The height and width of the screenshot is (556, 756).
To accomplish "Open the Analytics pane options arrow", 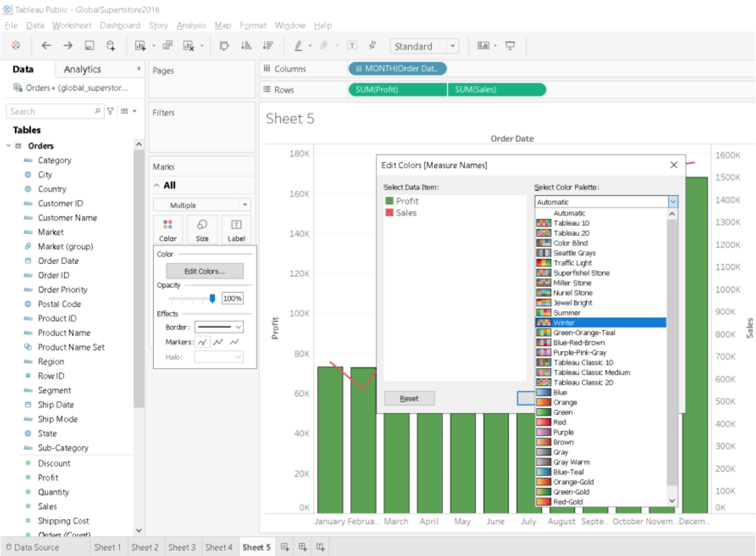I will [139, 68].
